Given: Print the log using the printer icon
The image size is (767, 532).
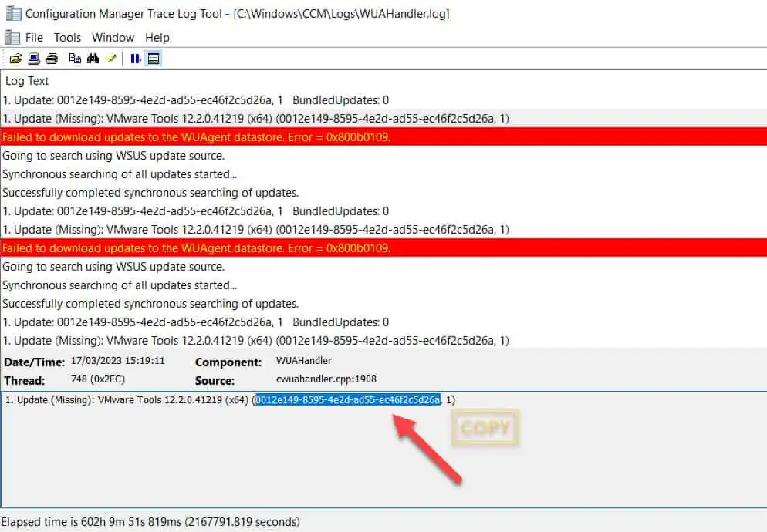Looking at the screenshot, I should [x=52, y=59].
